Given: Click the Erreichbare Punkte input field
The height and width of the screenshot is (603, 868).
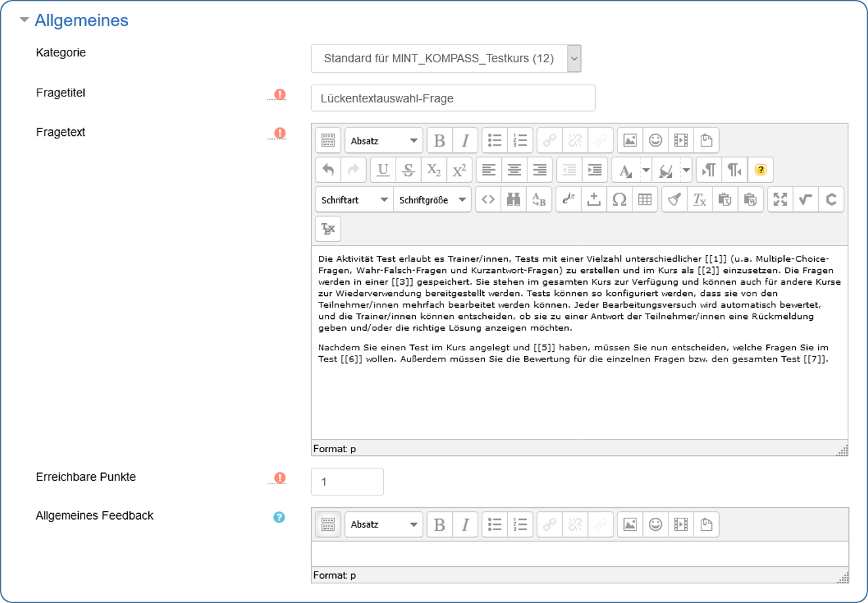Looking at the screenshot, I should [x=347, y=482].
